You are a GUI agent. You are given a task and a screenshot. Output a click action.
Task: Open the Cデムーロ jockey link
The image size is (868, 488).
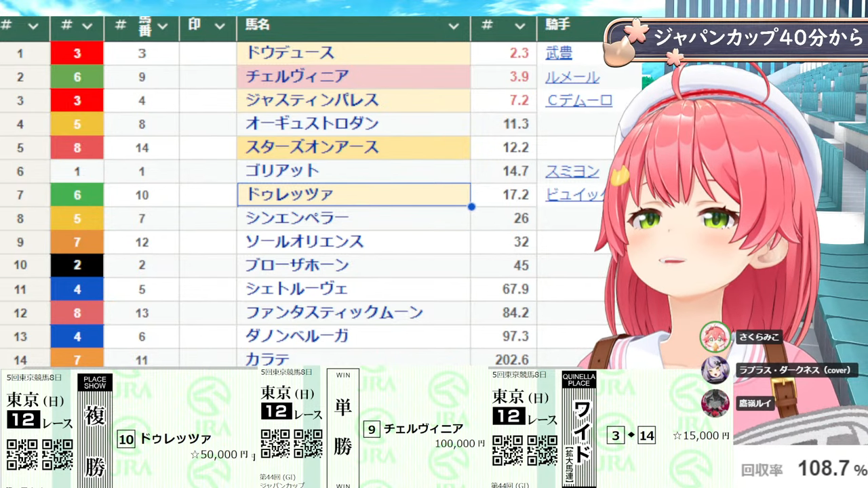click(579, 100)
